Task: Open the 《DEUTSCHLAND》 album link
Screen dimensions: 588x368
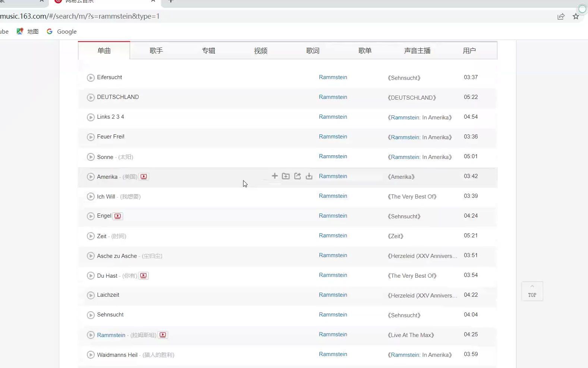Action: point(412,97)
